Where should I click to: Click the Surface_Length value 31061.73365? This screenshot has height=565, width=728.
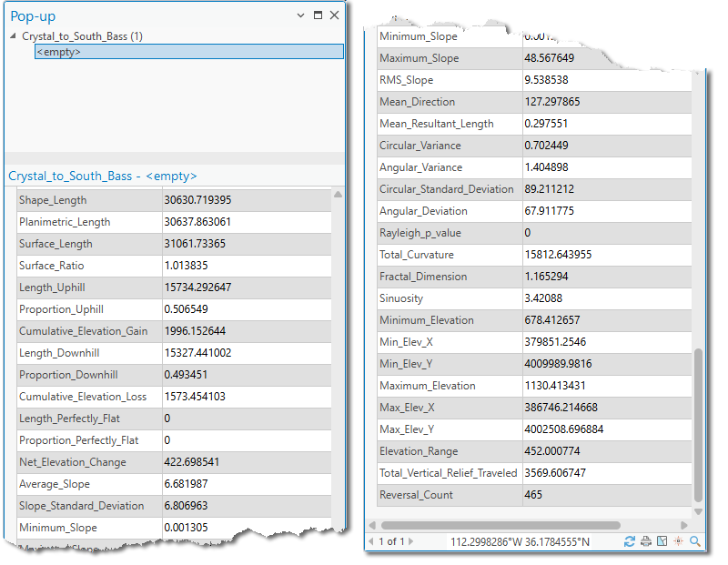point(195,244)
